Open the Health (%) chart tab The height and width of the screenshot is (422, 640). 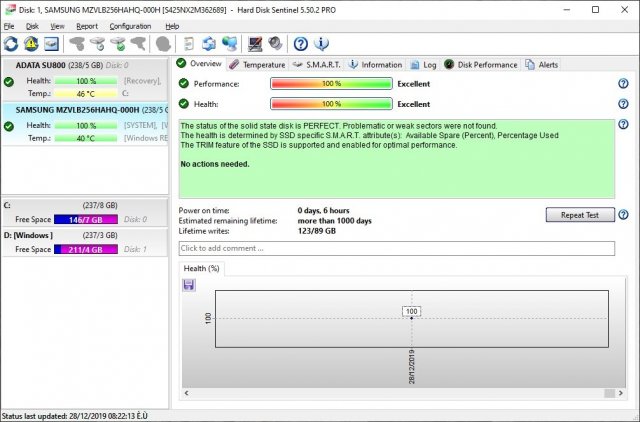tap(201, 268)
